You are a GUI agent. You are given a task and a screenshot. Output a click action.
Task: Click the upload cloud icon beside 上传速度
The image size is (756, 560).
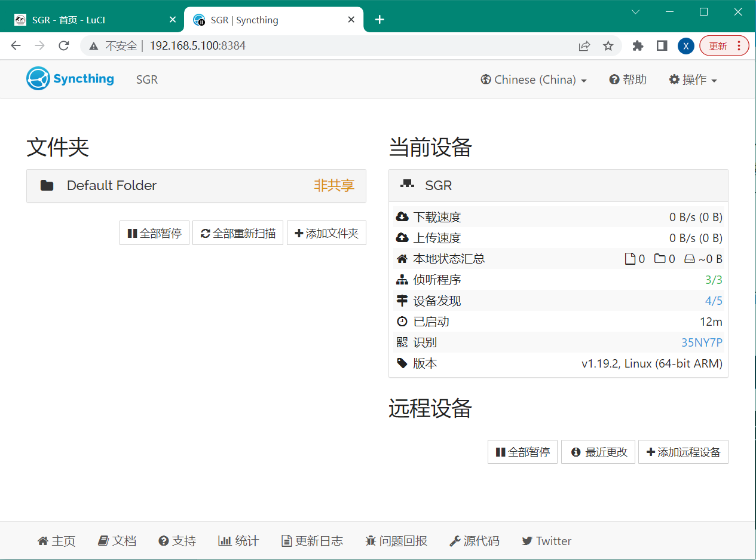(402, 238)
